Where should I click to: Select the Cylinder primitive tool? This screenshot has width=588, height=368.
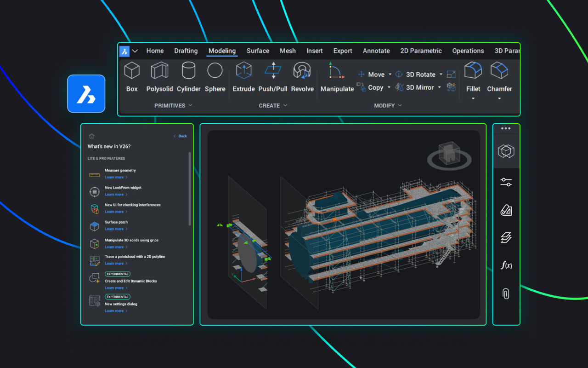tap(188, 77)
